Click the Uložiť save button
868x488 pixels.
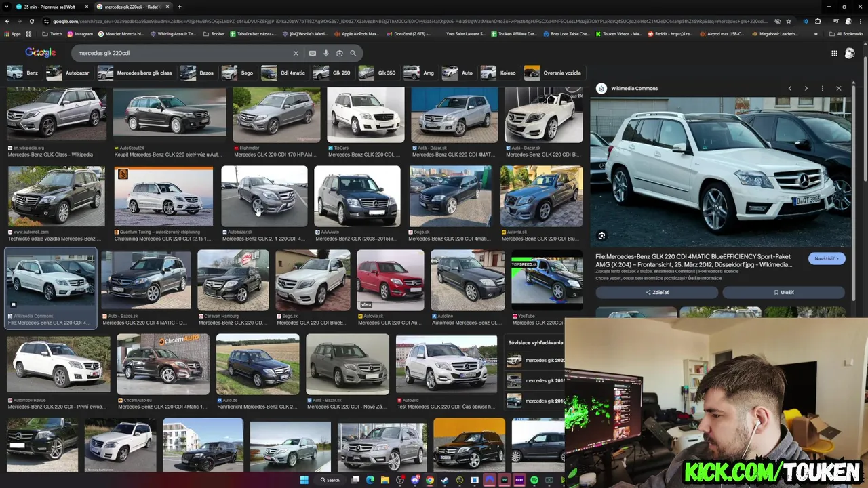pyautogui.click(x=783, y=292)
